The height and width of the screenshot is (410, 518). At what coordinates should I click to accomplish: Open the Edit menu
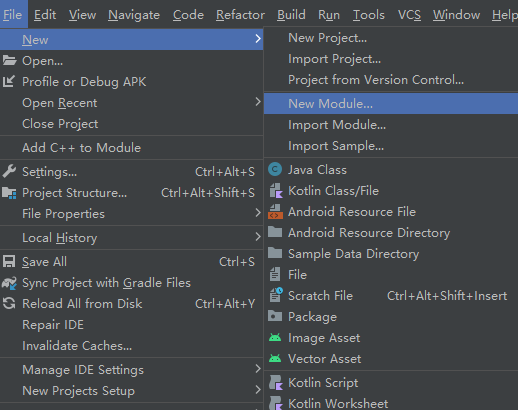pyautogui.click(x=45, y=15)
